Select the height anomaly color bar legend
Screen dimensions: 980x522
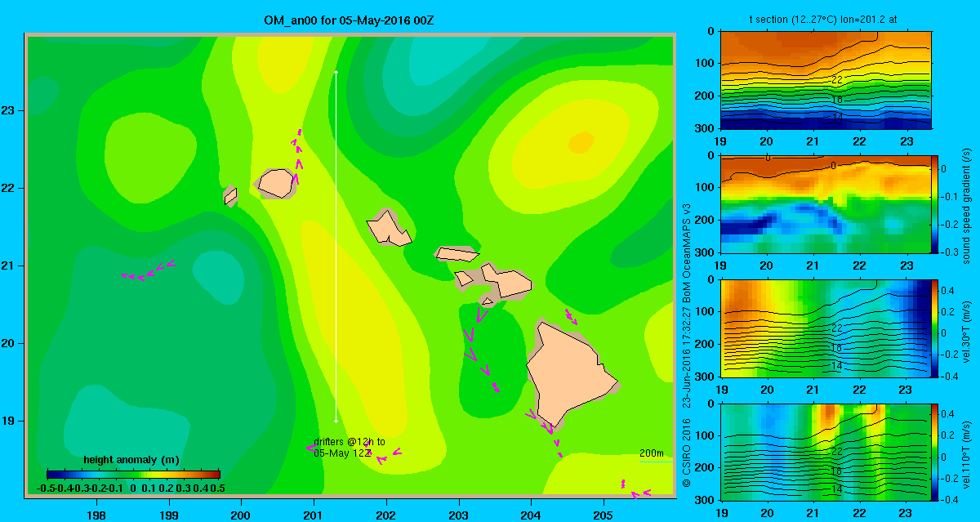point(134,475)
